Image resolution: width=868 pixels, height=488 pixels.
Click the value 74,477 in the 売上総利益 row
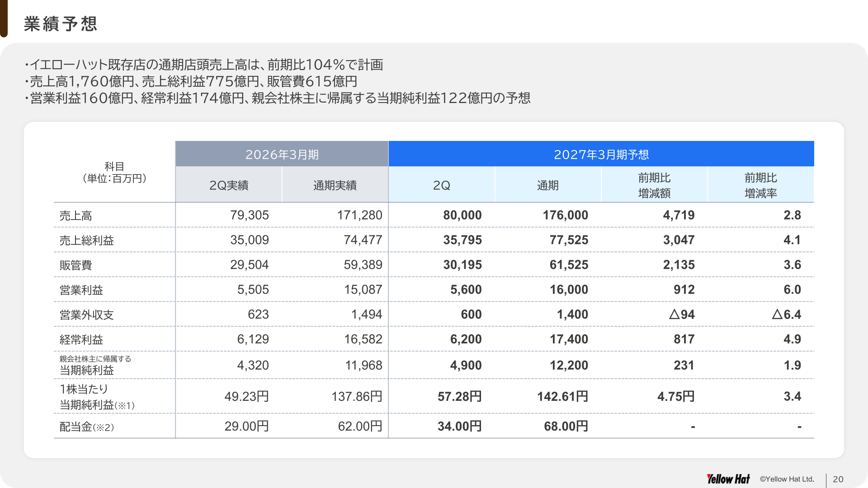363,240
